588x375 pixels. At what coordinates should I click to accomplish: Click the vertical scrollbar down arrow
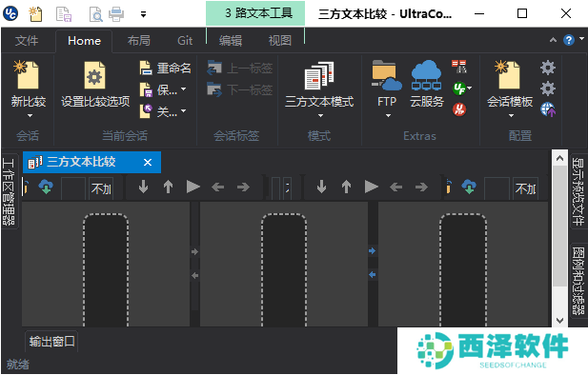point(559,321)
